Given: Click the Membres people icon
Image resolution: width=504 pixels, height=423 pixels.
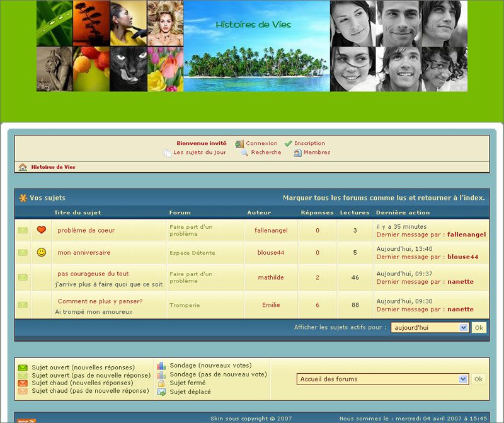Looking at the screenshot, I should (x=297, y=153).
